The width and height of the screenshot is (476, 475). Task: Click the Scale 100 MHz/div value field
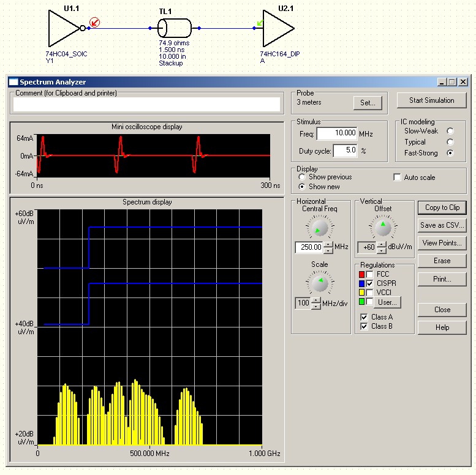(x=303, y=303)
